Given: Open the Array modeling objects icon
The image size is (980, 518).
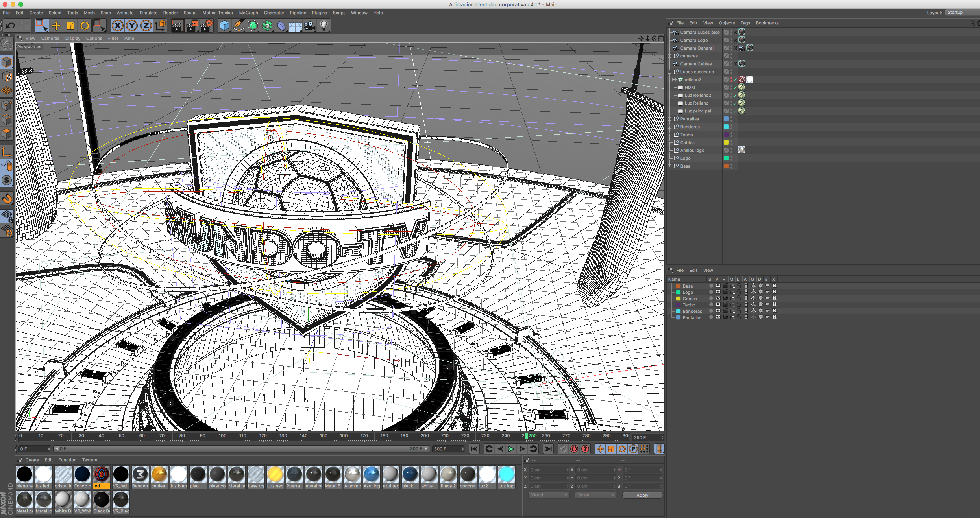Looking at the screenshot, I should click(x=267, y=26).
